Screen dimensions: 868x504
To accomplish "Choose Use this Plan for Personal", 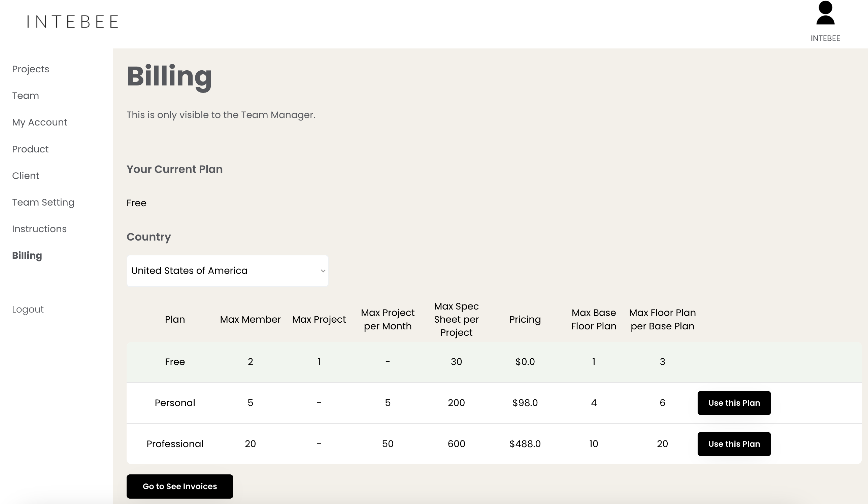I will (x=734, y=403).
